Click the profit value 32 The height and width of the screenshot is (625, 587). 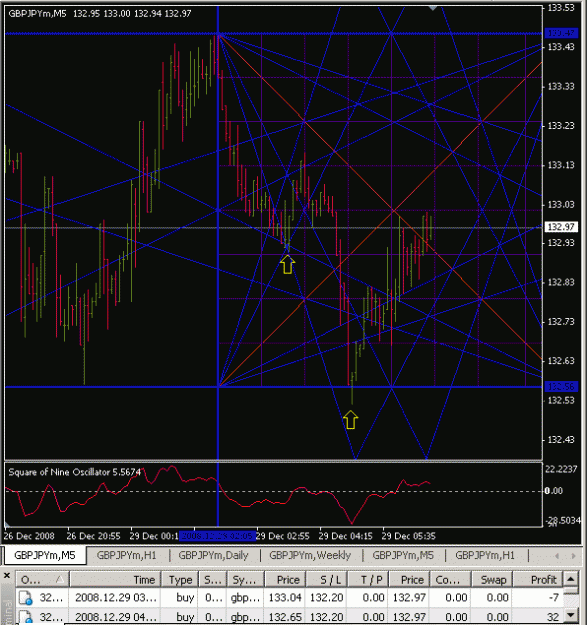coord(554,617)
